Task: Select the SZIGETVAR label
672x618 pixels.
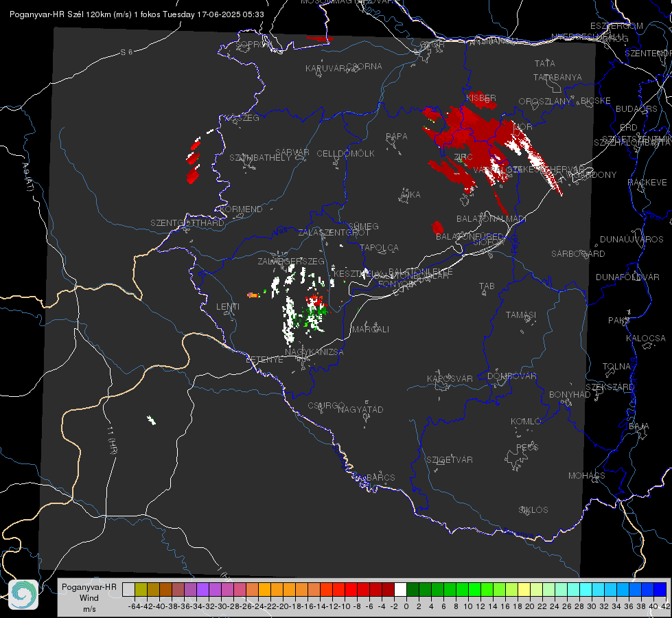Action: pos(450,460)
